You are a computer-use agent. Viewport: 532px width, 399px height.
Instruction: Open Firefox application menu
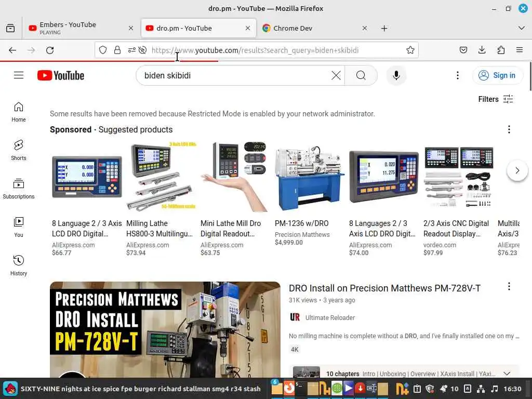point(520,50)
